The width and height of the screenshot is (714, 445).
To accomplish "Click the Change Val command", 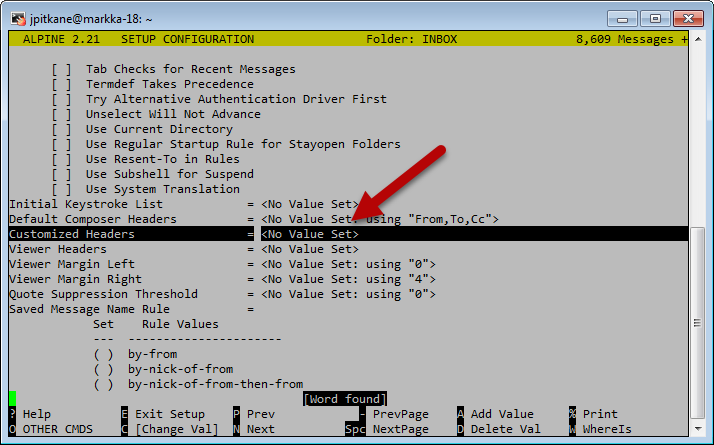I will click(x=170, y=429).
